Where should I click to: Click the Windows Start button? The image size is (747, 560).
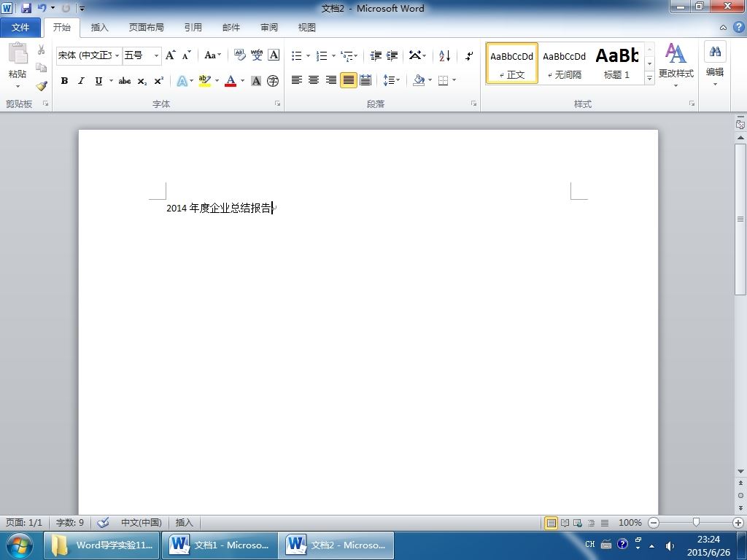point(20,545)
